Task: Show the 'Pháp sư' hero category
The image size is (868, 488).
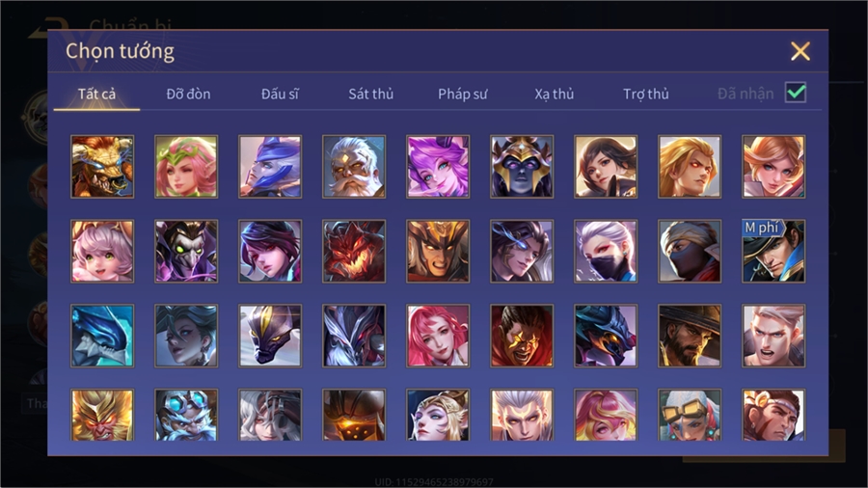Action: coord(462,95)
